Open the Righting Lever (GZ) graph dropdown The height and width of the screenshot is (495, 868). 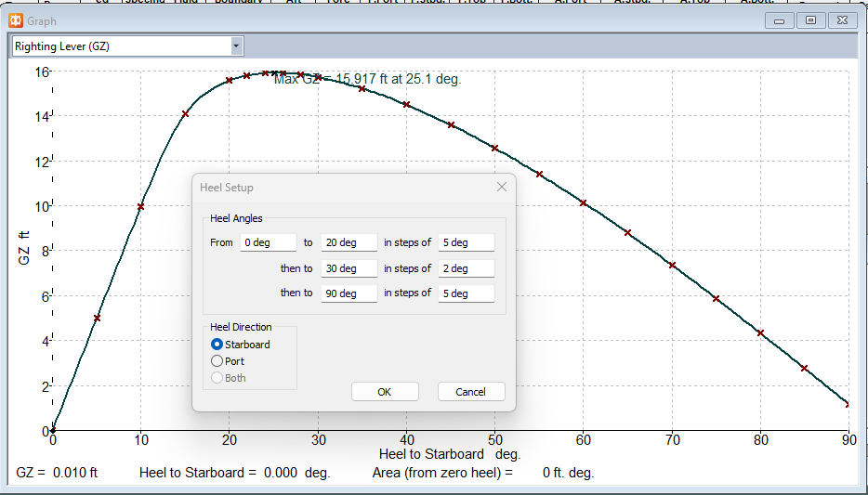point(236,46)
